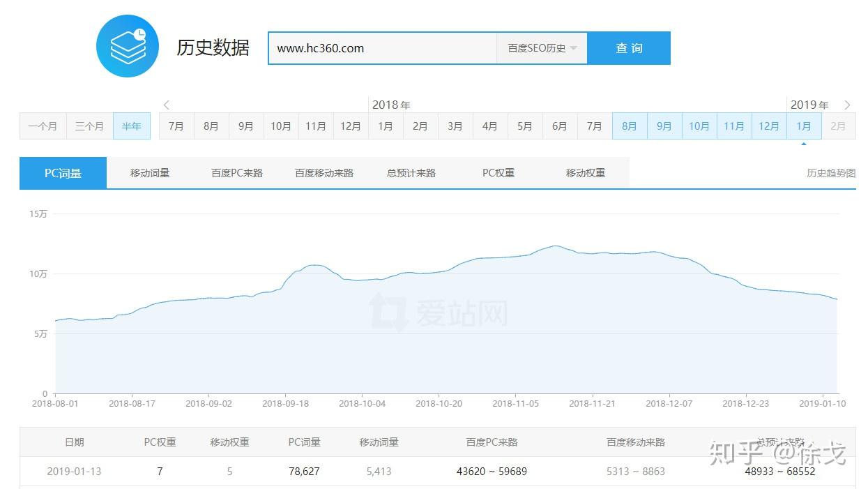Select the 2018 7月 month before highlighted 8月

tap(595, 126)
